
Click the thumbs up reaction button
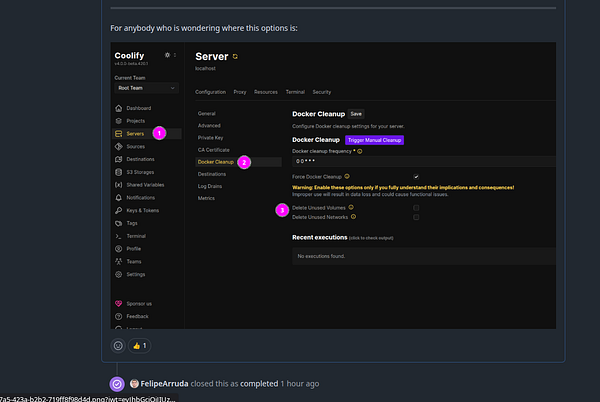[140, 346]
